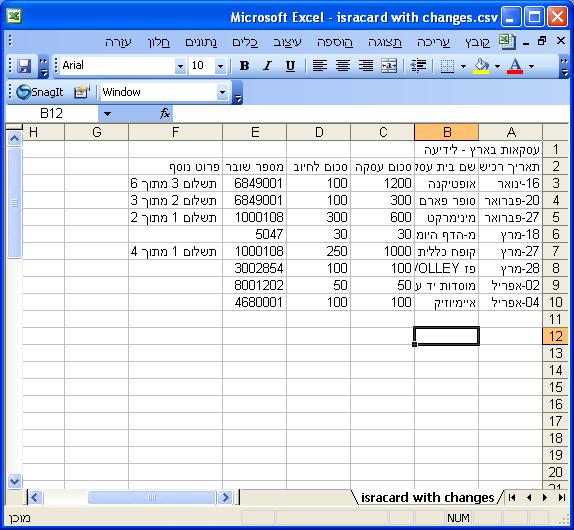Select the isracard with changes sheet tab
This screenshot has width=574, height=530.
[x=427, y=498]
